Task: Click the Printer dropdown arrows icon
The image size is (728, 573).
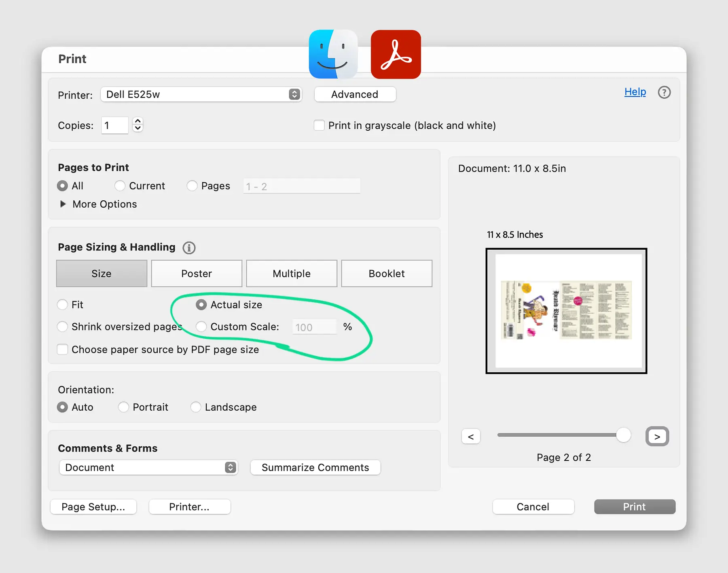Action: pyautogui.click(x=295, y=94)
